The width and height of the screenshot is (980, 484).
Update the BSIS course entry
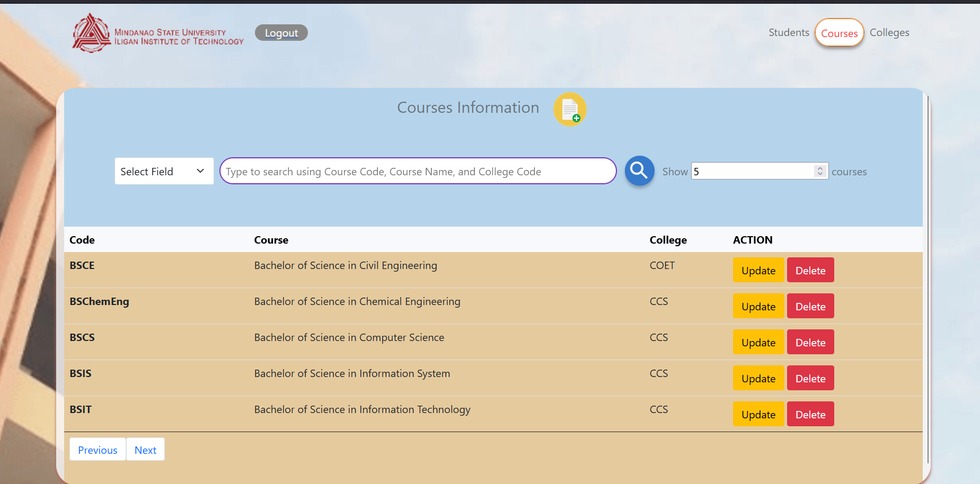coord(758,378)
